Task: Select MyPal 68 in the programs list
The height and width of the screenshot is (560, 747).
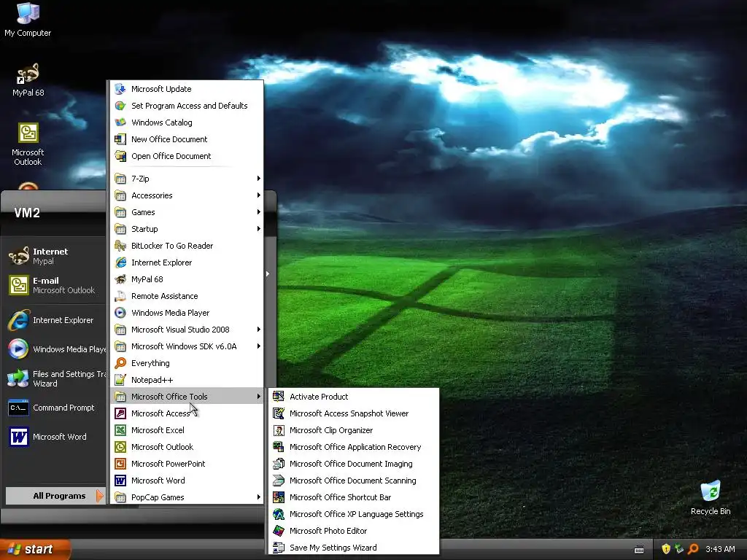Action: point(187,279)
